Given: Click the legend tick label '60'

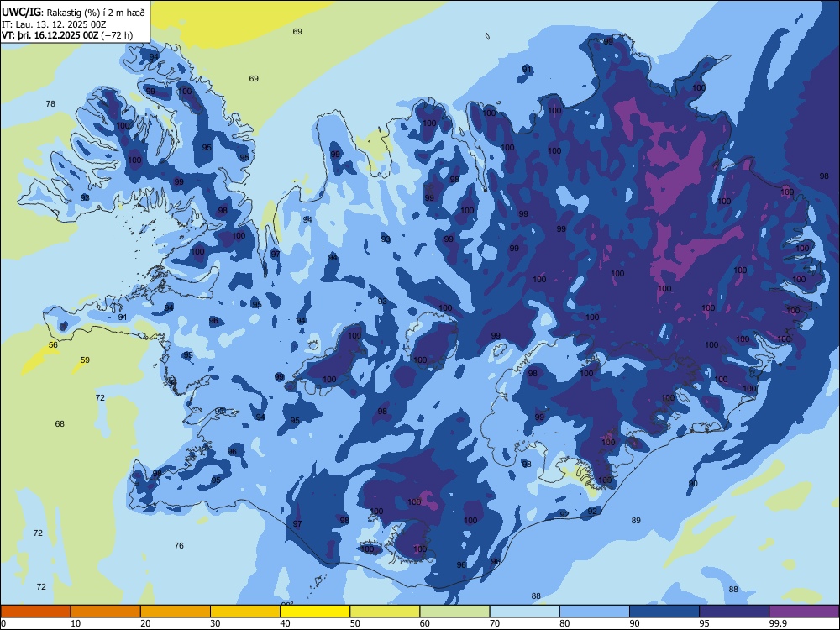Looking at the screenshot, I should (x=425, y=623).
